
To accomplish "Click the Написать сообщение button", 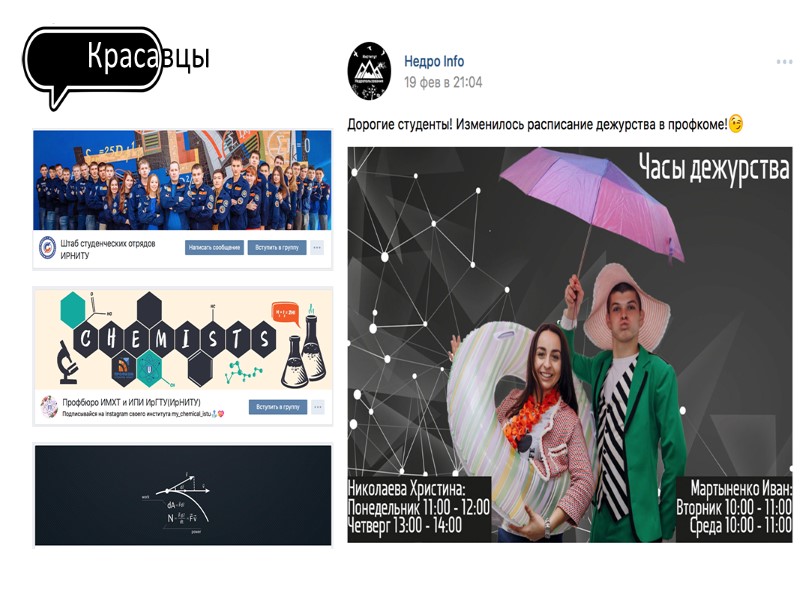I will coord(214,247).
